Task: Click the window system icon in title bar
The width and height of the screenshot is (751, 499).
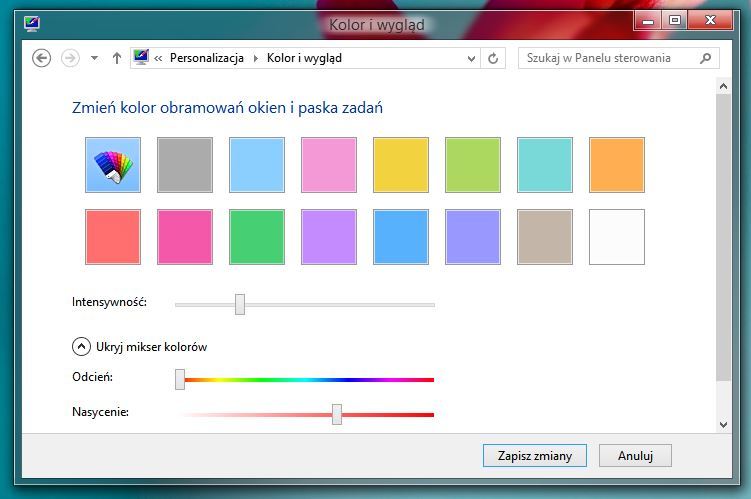Action: (32, 23)
